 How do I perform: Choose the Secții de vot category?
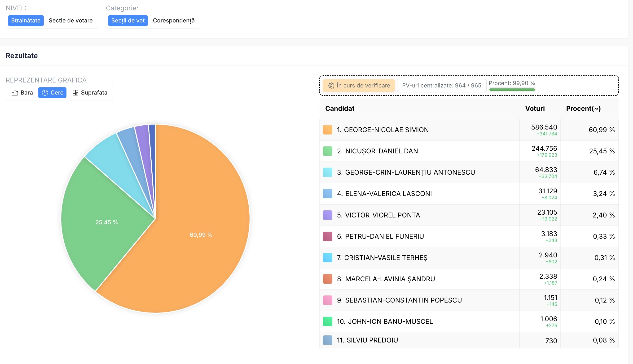pos(128,21)
